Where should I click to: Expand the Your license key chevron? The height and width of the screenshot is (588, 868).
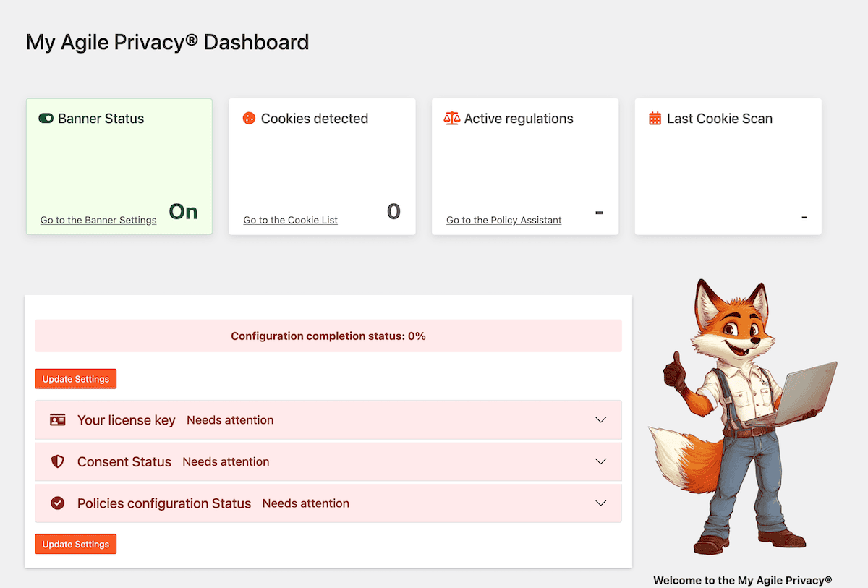click(x=600, y=419)
